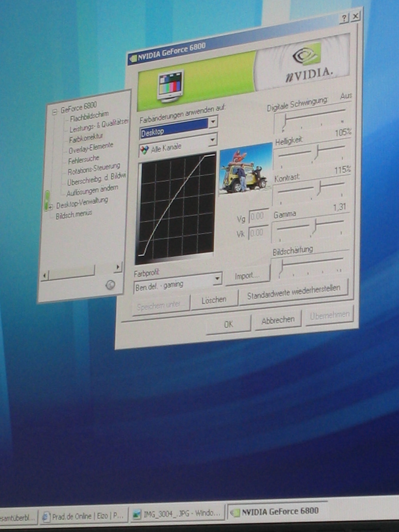Click the Import... button
This screenshot has height=532, width=399.
click(x=247, y=276)
